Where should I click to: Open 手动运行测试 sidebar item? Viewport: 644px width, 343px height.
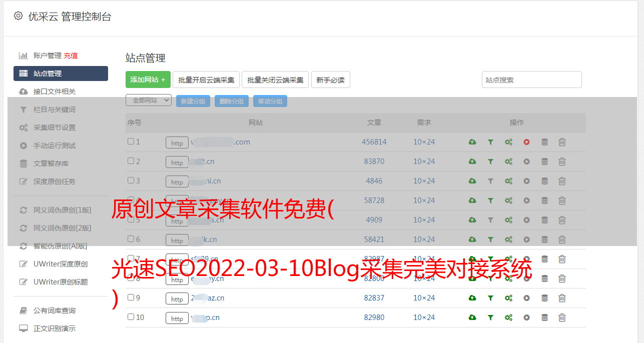(55, 145)
